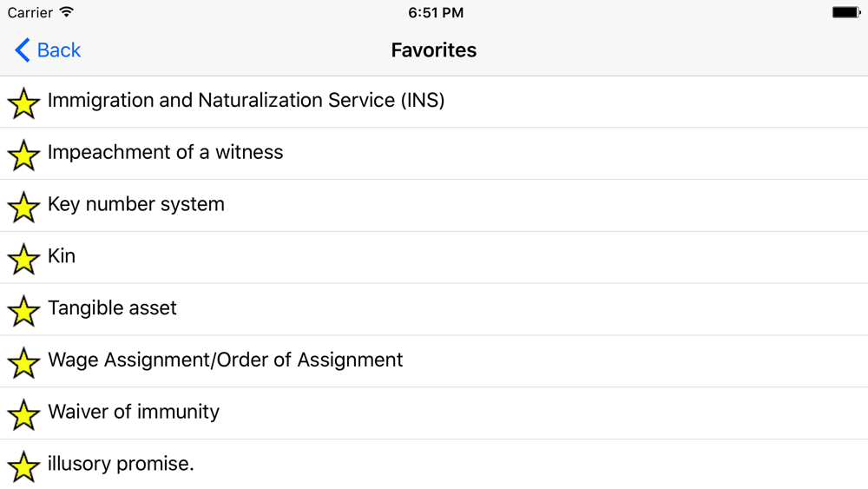The height and width of the screenshot is (489, 868).
Task: Go back using the Back chevron arrow
Action: (x=23, y=50)
